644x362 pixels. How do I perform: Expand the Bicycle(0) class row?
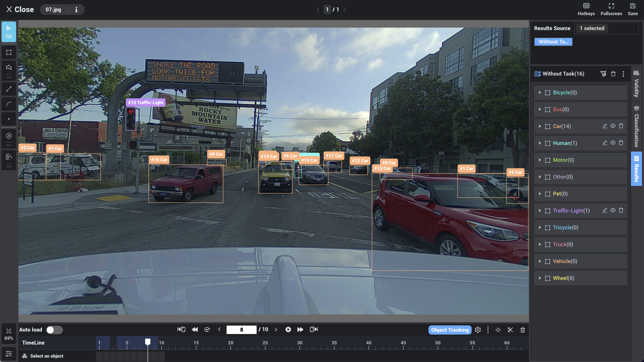coord(540,92)
